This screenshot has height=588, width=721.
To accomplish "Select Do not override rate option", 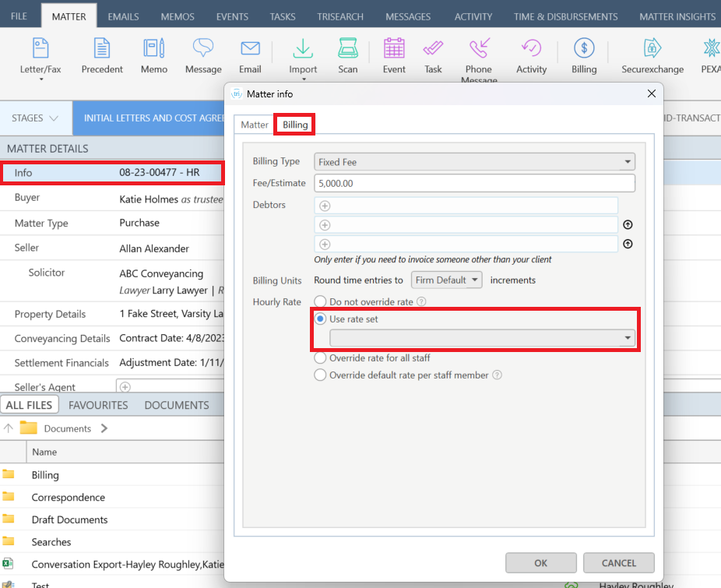I will [x=320, y=302].
